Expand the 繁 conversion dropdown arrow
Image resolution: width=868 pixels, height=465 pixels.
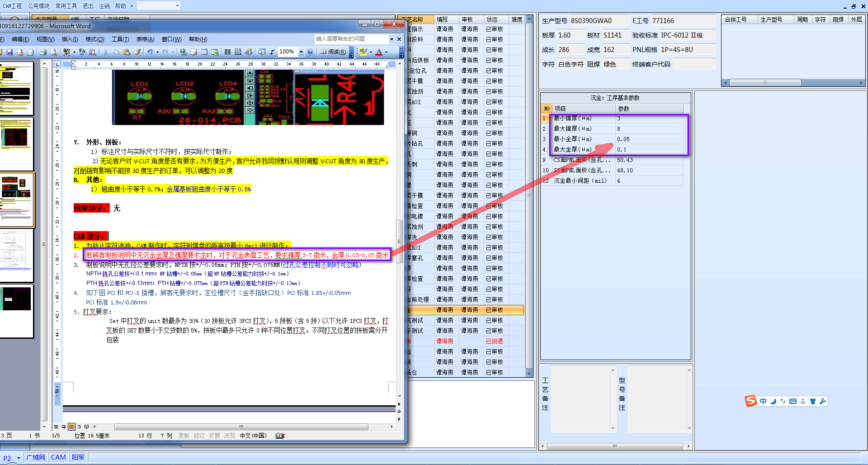tap(74, 52)
